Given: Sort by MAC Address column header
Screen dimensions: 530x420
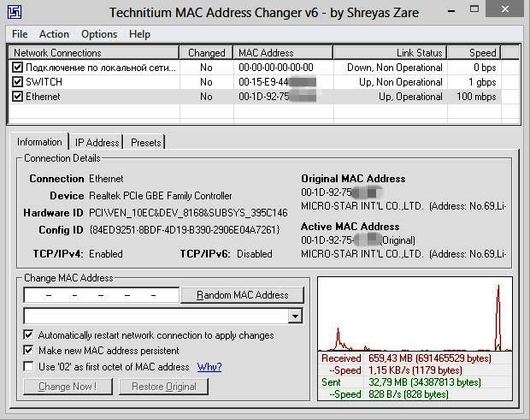Looking at the screenshot, I should [x=283, y=53].
